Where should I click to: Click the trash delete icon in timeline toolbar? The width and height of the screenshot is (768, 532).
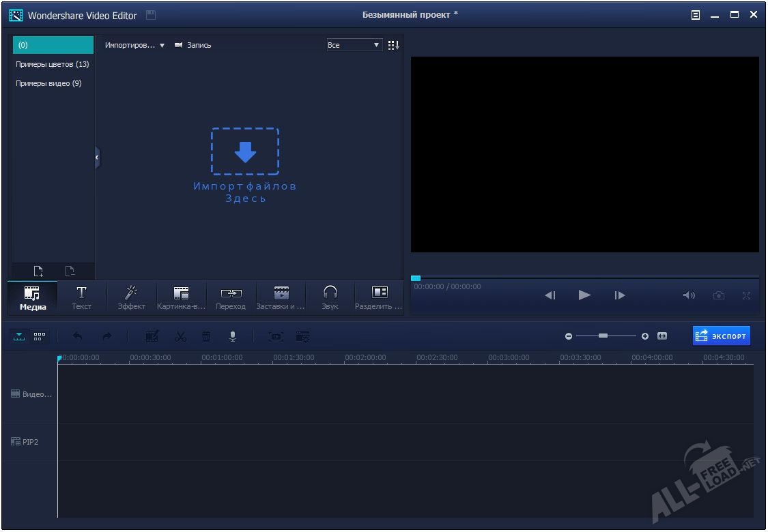coord(206,336)
